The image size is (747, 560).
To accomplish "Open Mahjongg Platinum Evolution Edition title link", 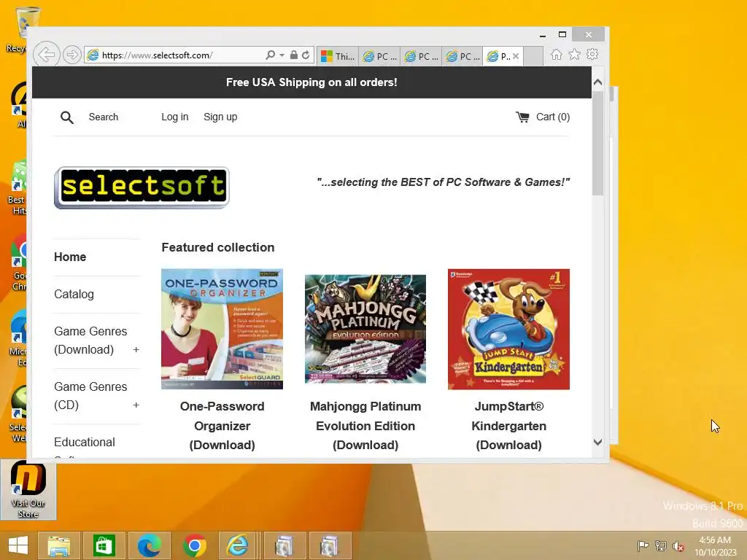I will pyautogui.click(x=365, y=426).
